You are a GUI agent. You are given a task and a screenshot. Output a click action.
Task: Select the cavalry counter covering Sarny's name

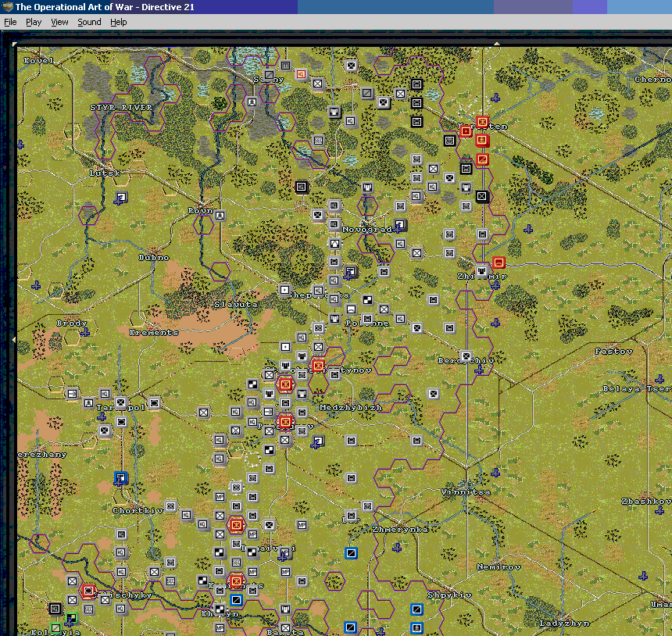tap(269, 74)
